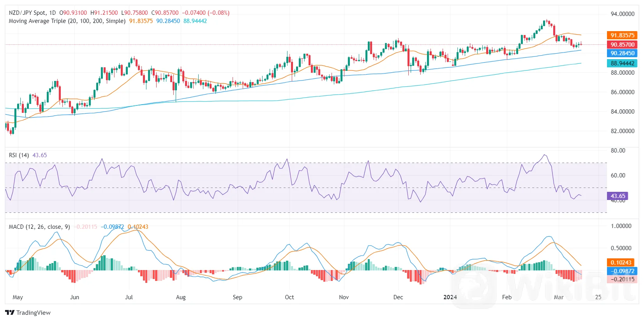644x321 pixels.
Task: Open the Moving Average Triple indicator legend
Action: tap(67, 21)
